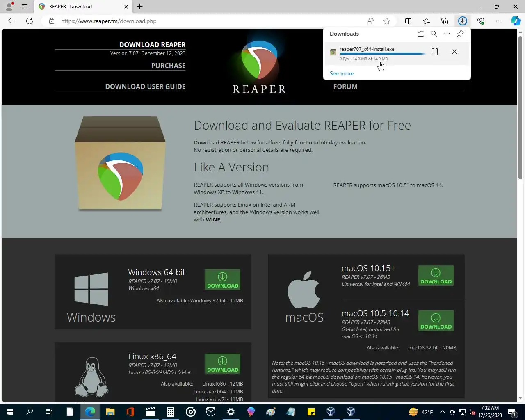The image size is (525, 420).
Task: Download macOS 10.5-10.14 REAPER
Action: point(436,321)
